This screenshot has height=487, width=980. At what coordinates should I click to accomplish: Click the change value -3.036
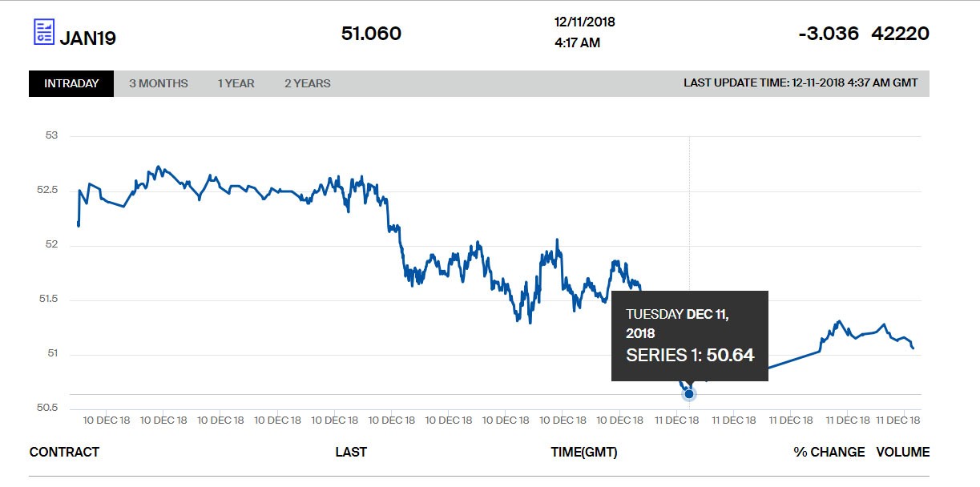tap(829, 34)
